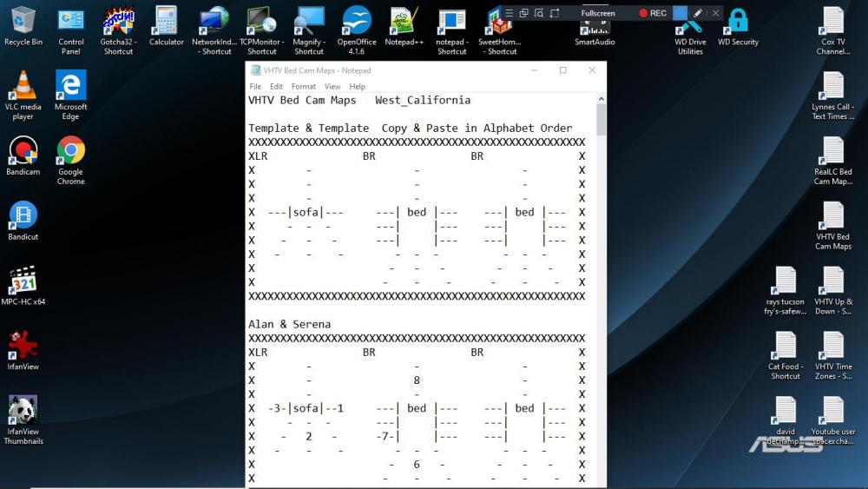Screen dimensions: 868x489
Task: Open VLC media player shortcut
Action: click(x=23, y=87)
